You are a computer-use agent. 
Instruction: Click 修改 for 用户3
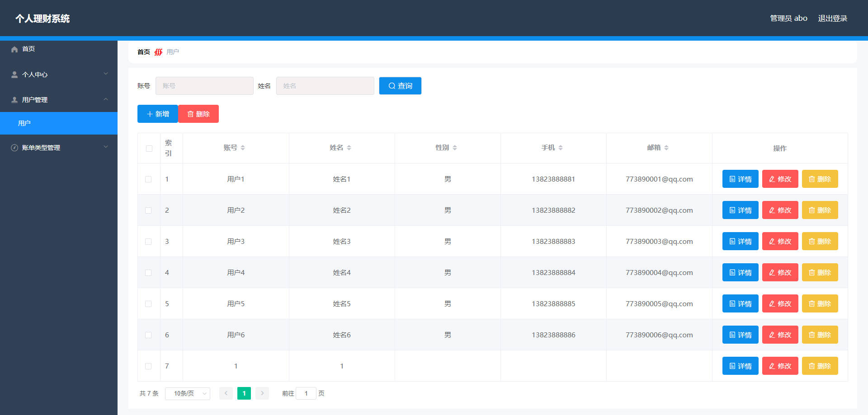780,241
